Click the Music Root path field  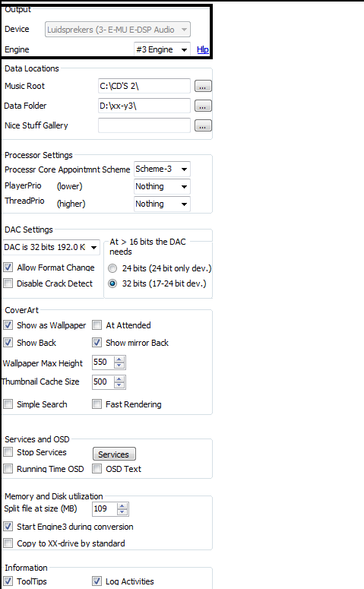click(x=144, y=86)
